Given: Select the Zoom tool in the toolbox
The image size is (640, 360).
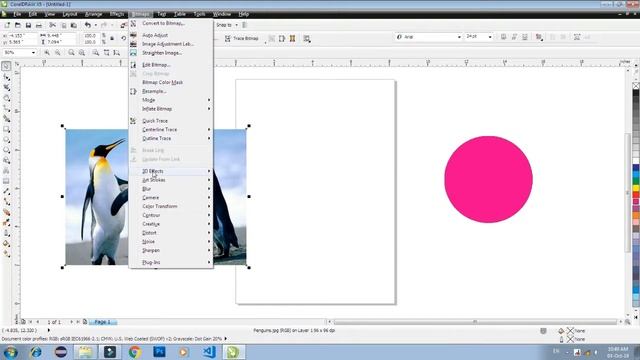Looking at the screenshot, I should 6,98.
